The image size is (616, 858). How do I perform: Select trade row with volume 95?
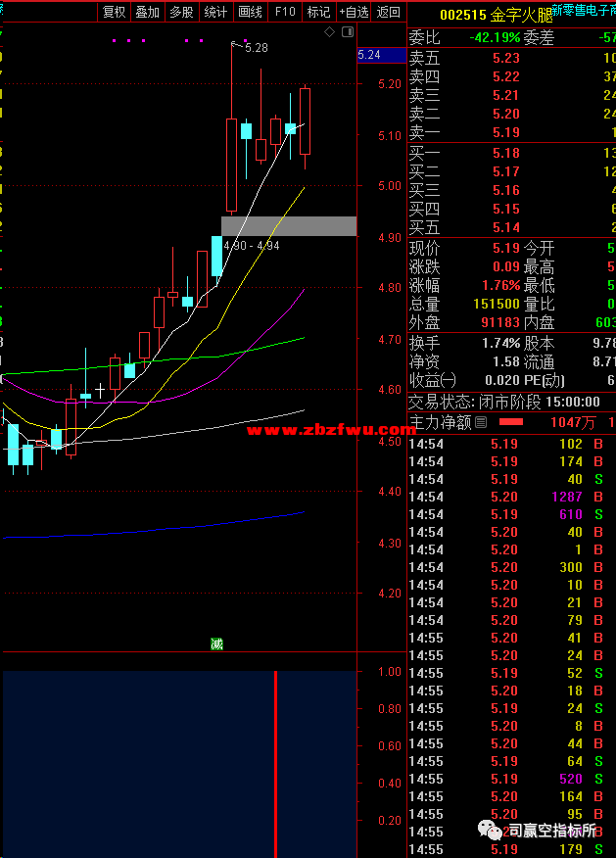[512, 815]
